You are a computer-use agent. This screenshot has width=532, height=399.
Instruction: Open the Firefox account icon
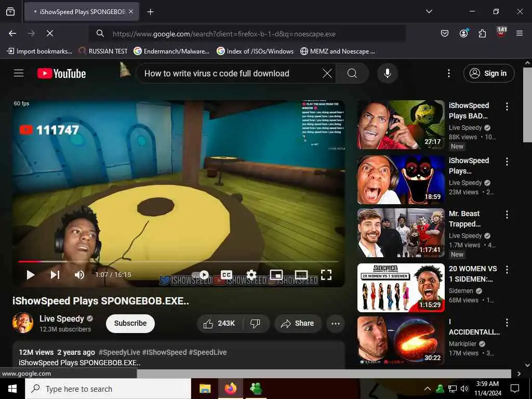point(463,33)
